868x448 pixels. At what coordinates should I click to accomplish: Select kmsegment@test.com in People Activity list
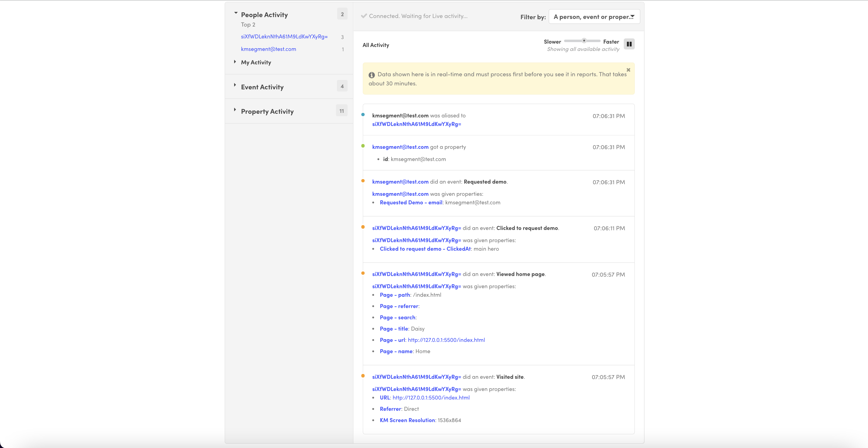[x=268, y=49]
